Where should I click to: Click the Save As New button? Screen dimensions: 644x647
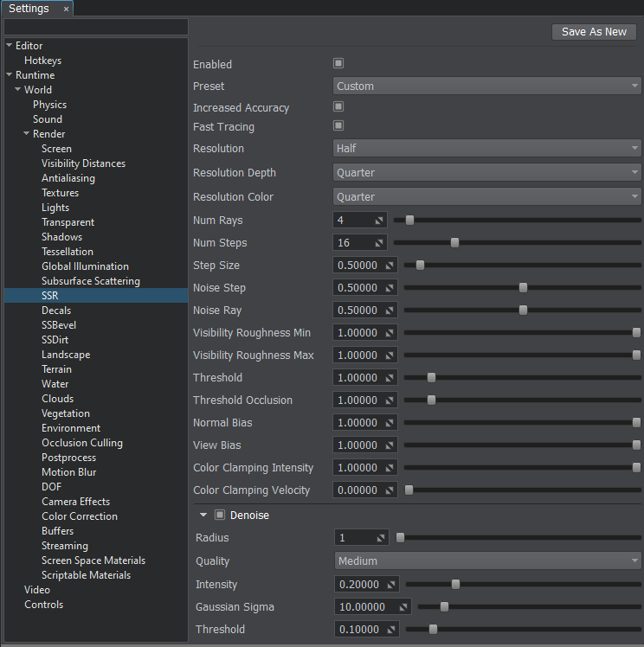coord(594,32)
